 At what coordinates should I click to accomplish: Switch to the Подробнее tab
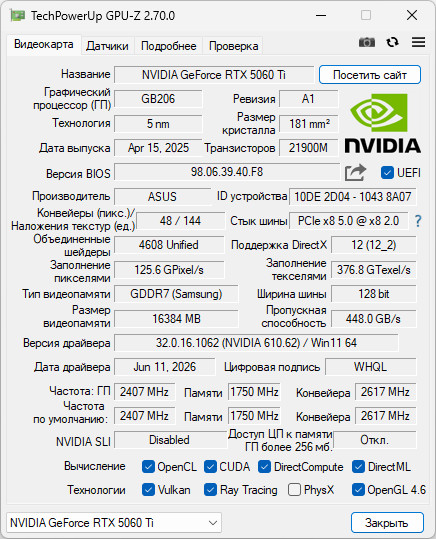tap(168, 46)
